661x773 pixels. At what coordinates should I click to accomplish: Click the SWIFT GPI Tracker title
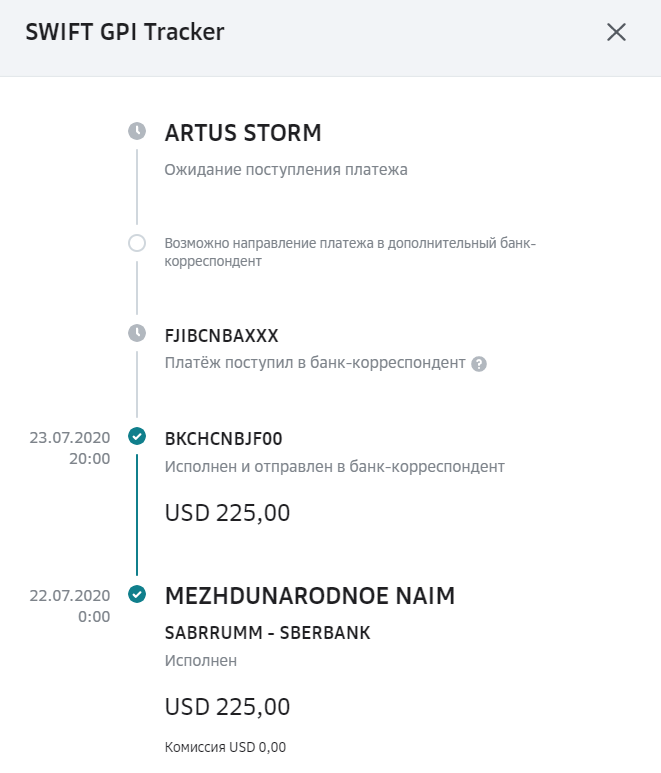pos(124,32)
